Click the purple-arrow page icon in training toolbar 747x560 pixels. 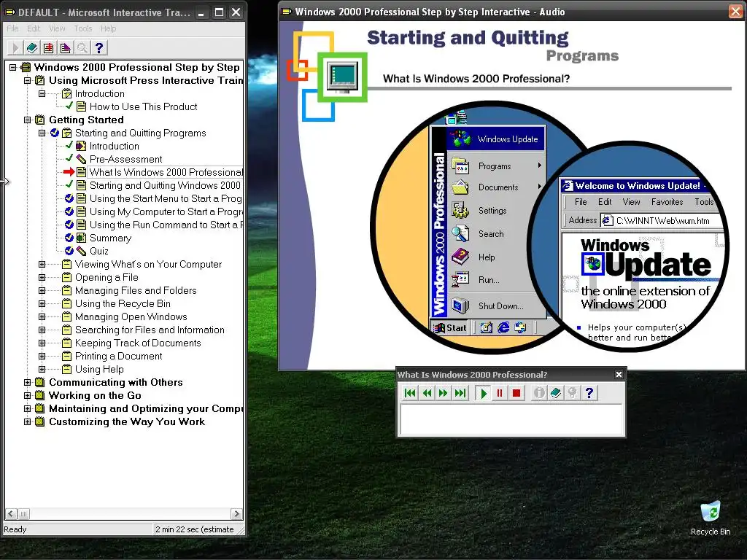coord(65,47)
